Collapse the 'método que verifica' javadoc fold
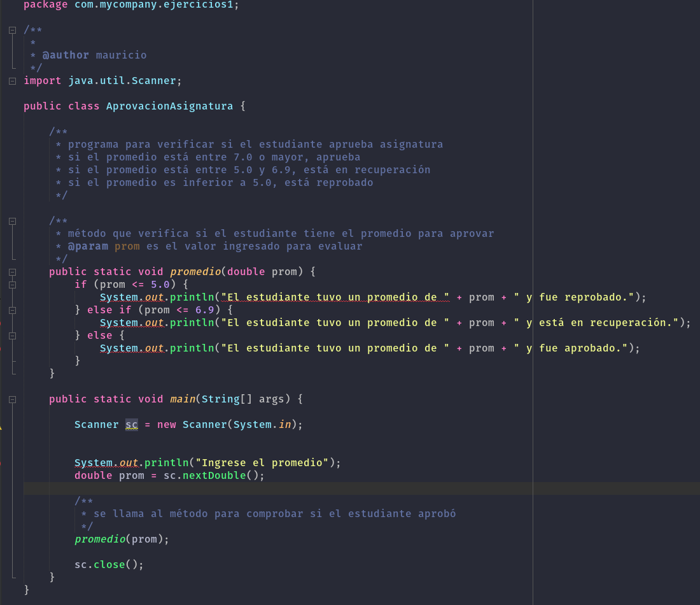This screenshot has width=700, height=605. click(x=13, y=221)
